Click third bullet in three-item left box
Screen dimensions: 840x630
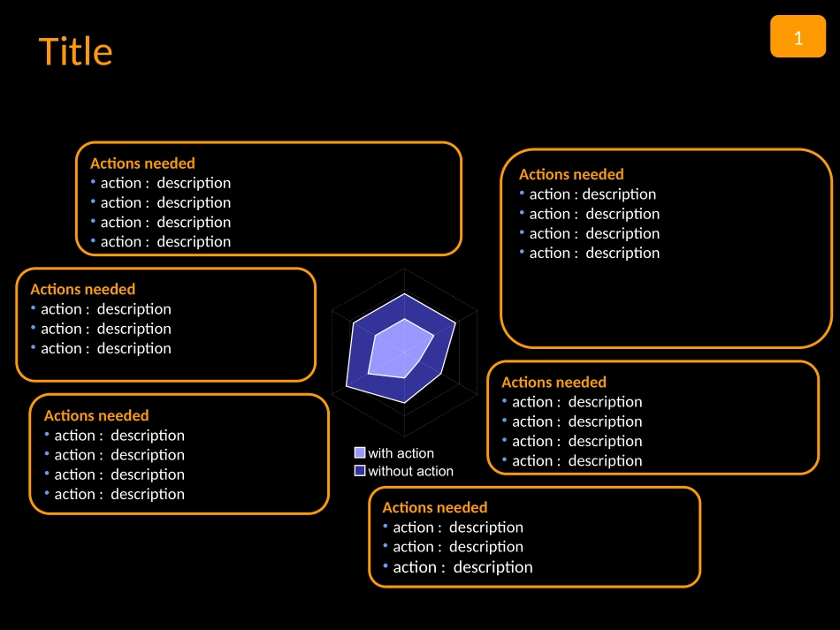coord(101,348)
